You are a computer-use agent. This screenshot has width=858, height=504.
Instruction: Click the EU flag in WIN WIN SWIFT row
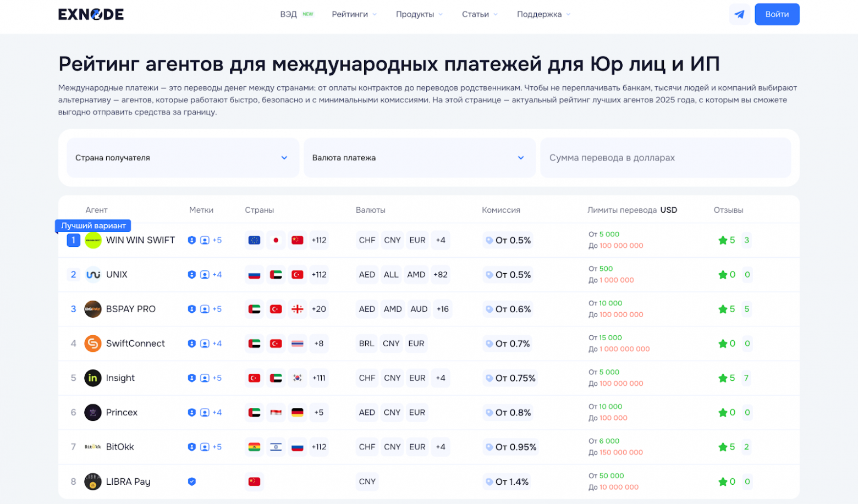coord(254,240)
